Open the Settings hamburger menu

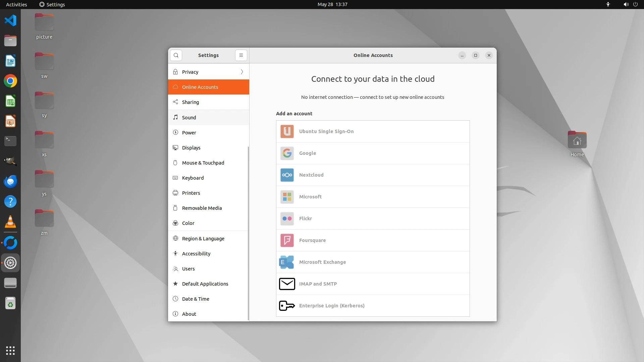click(241, 55)
